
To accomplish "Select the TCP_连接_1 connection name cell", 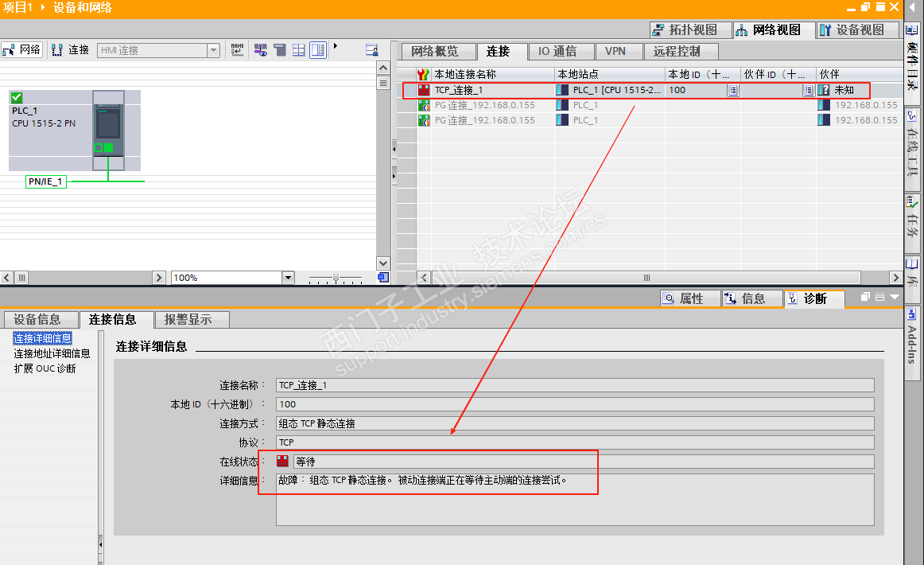I will [493, 90].
